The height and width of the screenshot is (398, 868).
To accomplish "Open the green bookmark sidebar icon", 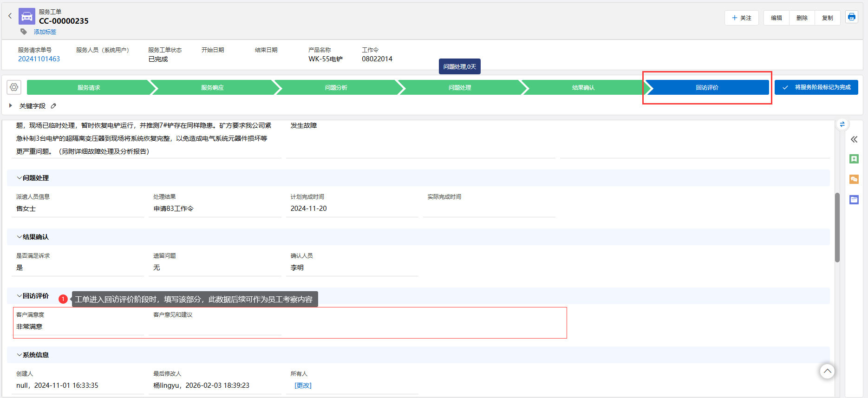I will point(854,159).
